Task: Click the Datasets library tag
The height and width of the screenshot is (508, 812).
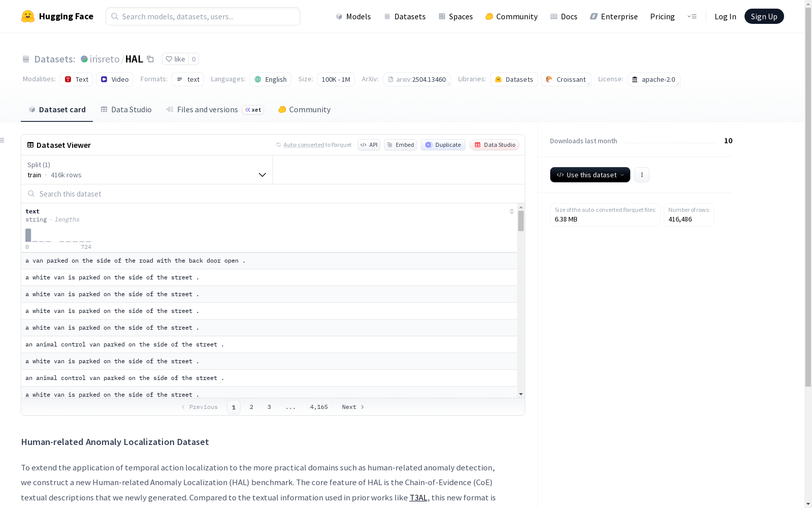Action: pyautogui.click(x=514, y=79)
